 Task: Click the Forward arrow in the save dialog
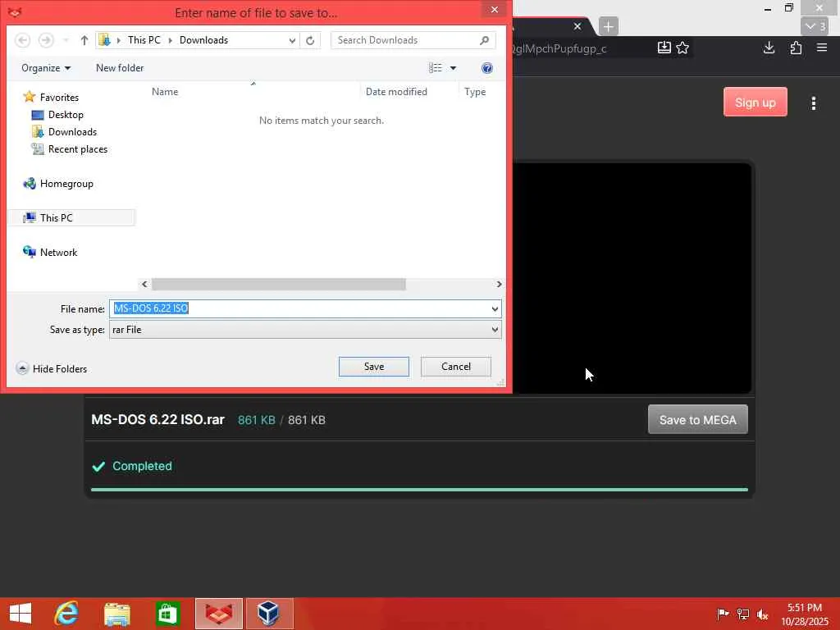46,40
